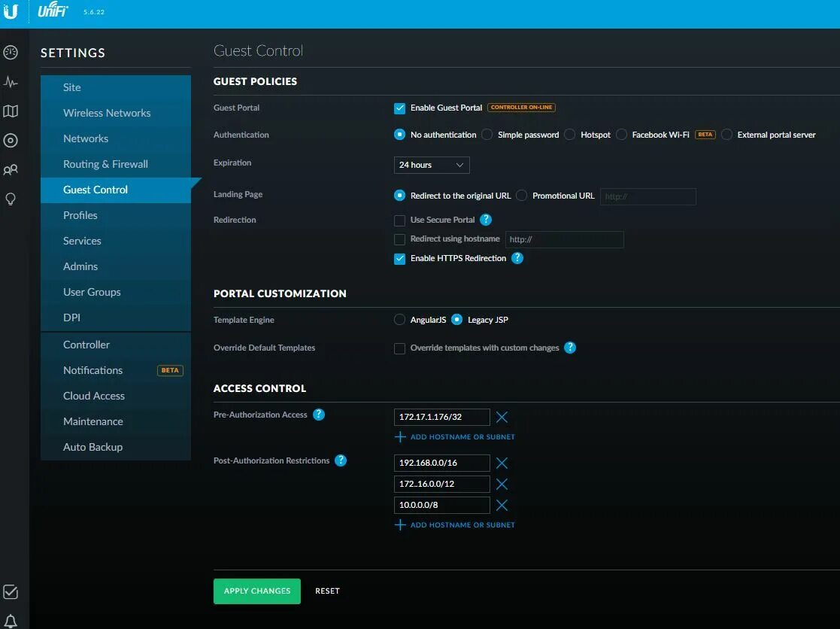
Task: Edit the 10.0.0.0/8 restriction field
Action: tap(442, 505)
